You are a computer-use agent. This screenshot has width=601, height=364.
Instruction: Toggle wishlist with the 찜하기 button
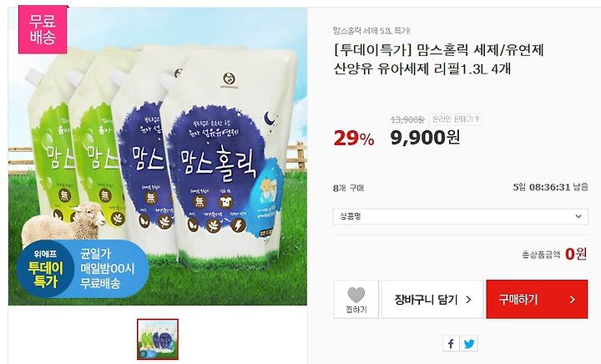356,299
